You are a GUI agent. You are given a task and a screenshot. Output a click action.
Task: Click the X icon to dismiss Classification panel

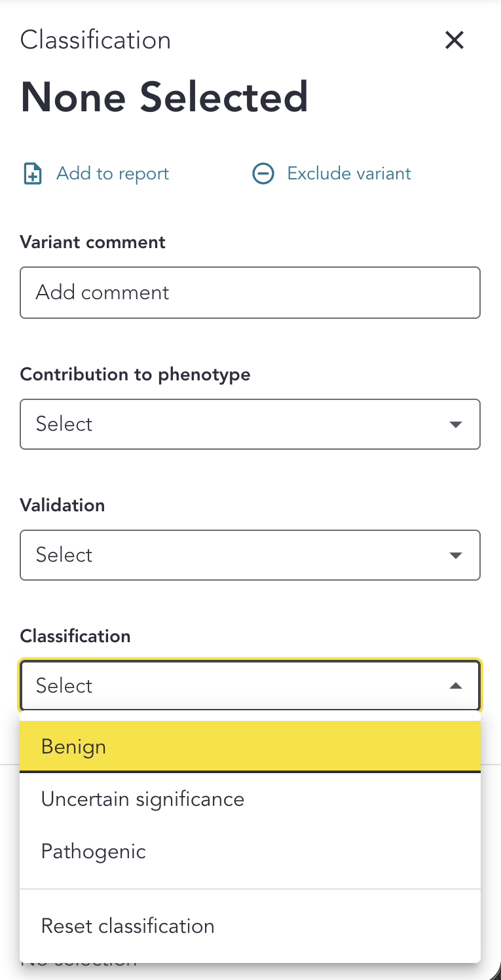[454, 40]
